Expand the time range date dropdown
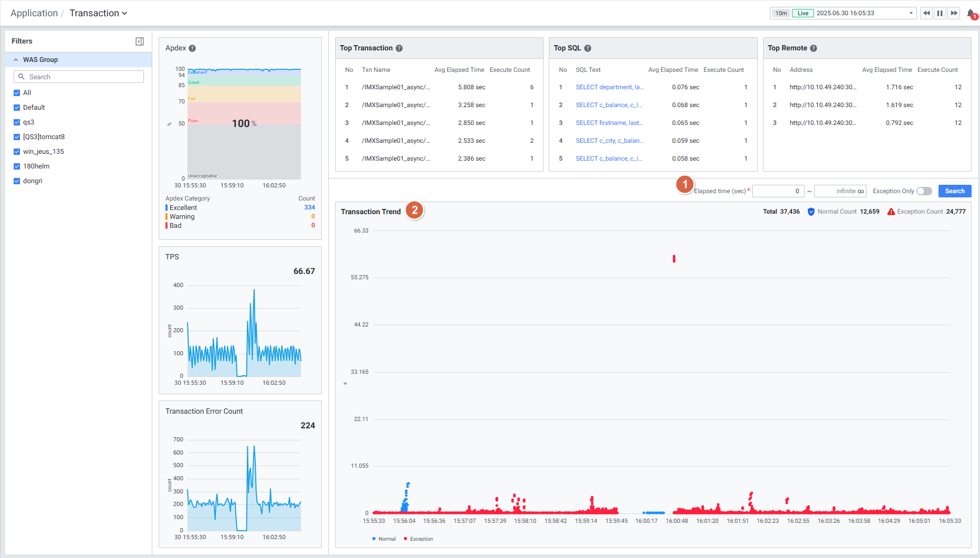The width and height of the screenshot is (980, 558). click(x=911, y=13)
